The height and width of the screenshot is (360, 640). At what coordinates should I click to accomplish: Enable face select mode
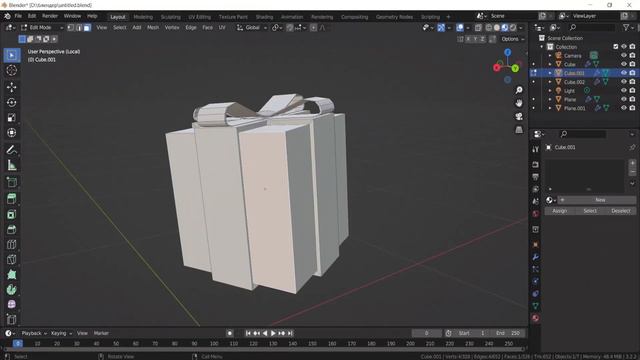pos(87,27)
